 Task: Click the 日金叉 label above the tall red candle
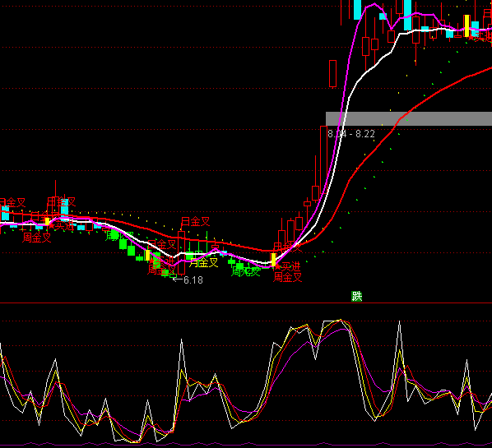point(196,222)
